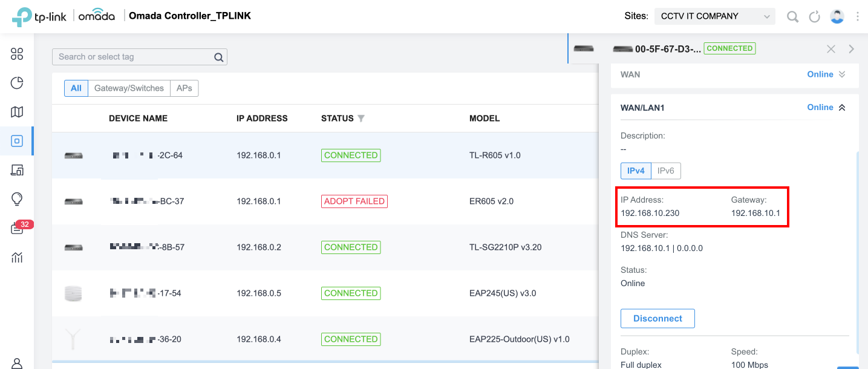868x369 pixels.
Task: Open the STATUS column filter
Action: 361,119
